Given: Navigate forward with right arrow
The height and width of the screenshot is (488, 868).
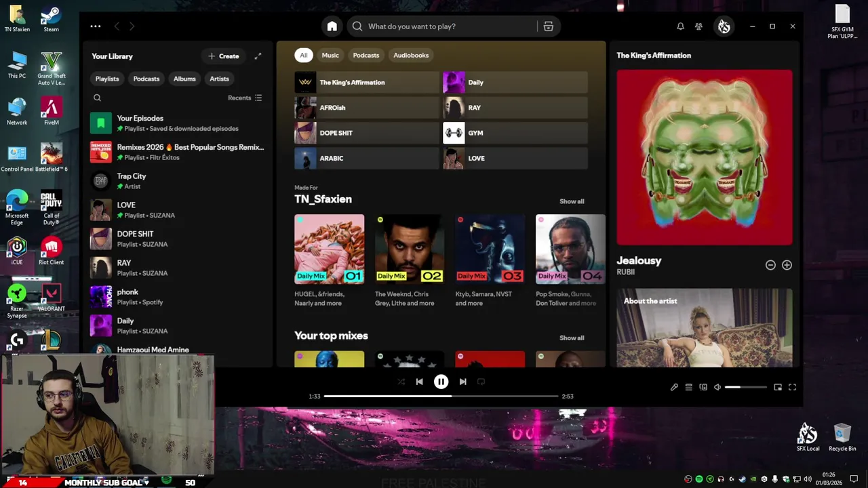Looking at the screenshot, I should point(132,26).
